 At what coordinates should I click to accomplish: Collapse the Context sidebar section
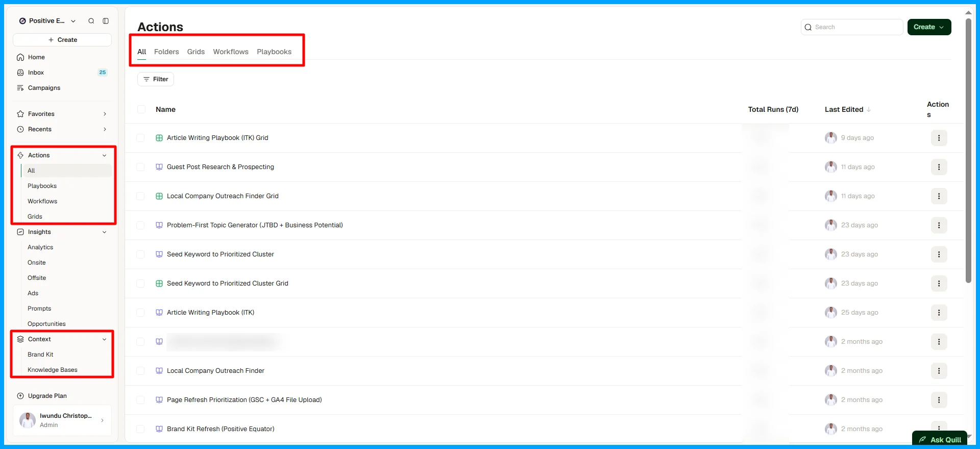pyautogui.click(x=105, y=339)
